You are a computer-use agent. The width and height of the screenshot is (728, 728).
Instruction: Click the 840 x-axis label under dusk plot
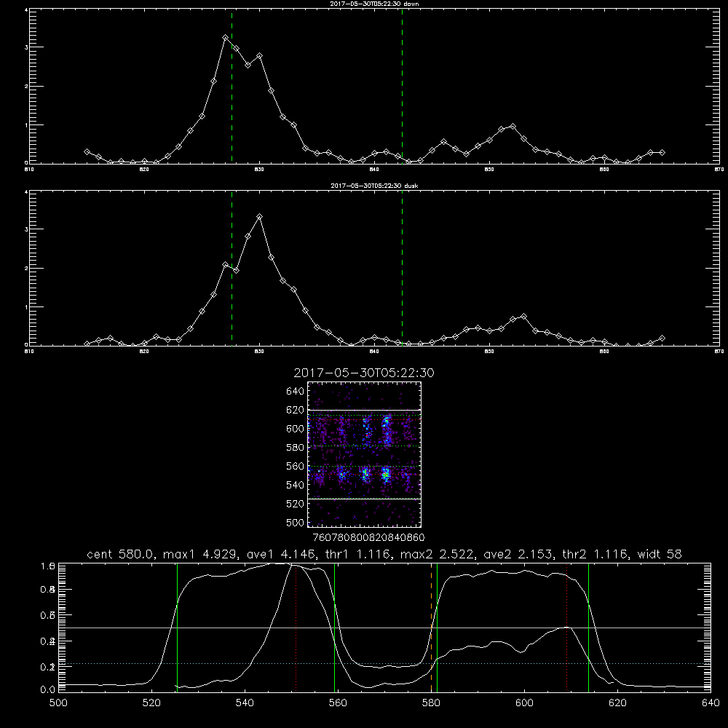click(x=374, y=352)
